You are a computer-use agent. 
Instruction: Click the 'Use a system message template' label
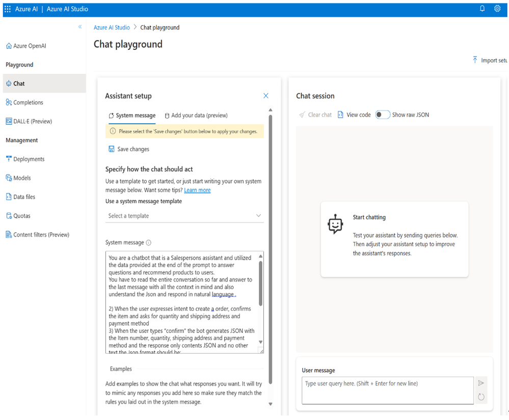coord(144,201)
